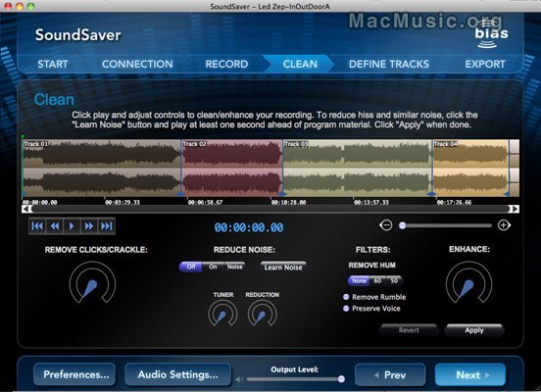
Task: Click the 00:03:29.33 timeline mark
Action: coord(123,202)
